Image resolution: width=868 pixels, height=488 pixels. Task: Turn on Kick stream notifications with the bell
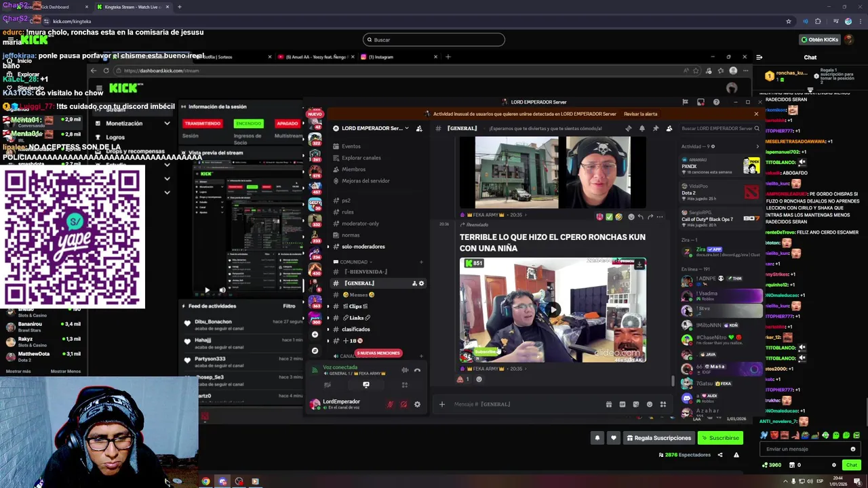(597, 438)
